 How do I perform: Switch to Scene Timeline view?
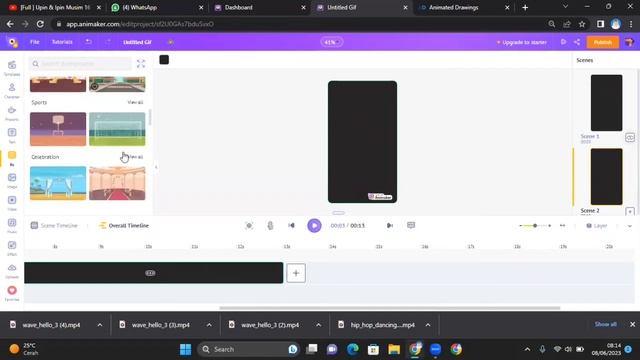click(54, 225)
